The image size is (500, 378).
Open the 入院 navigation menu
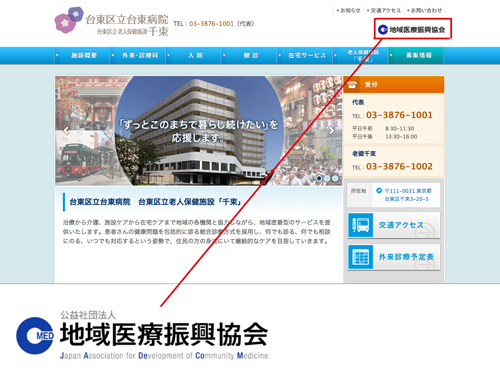pyautogui.click(x=194, y=55)
